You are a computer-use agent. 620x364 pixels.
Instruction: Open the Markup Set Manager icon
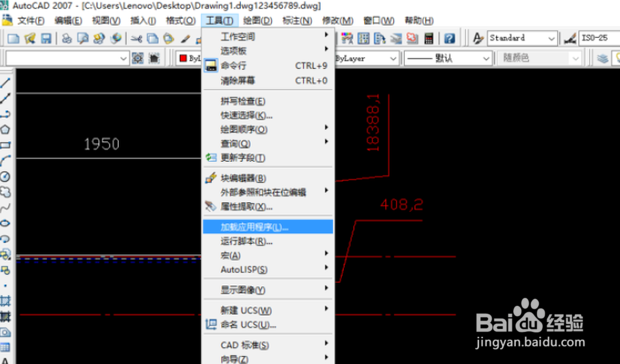point(412,38)
